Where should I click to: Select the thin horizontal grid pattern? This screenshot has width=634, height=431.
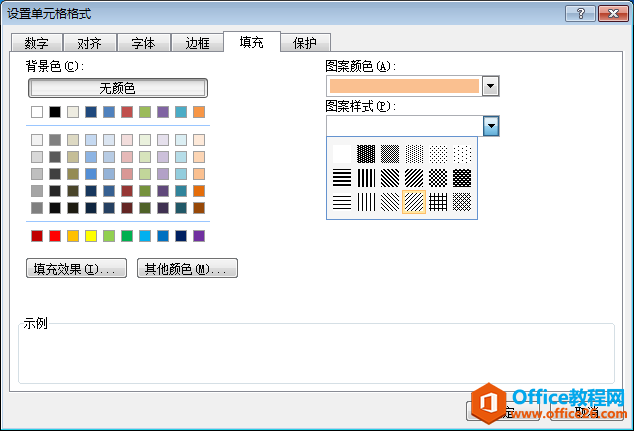click(438, 202)
